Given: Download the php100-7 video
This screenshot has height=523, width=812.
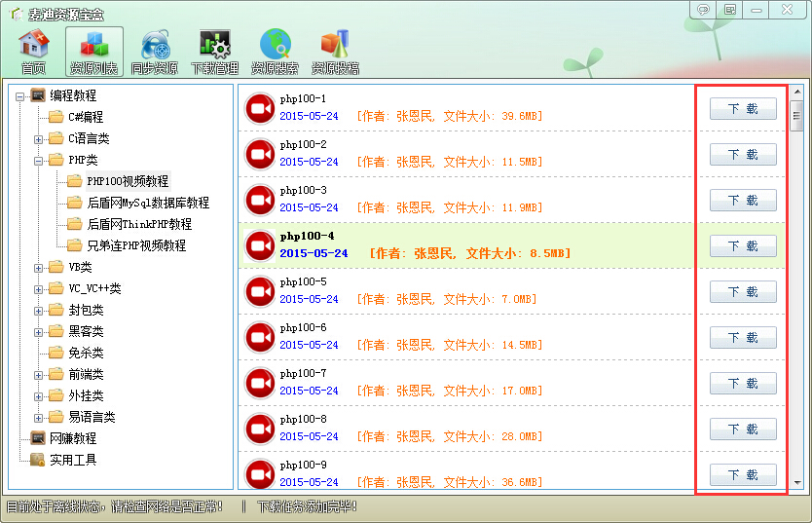Looking at the screenshot, I should click(743, 383).
